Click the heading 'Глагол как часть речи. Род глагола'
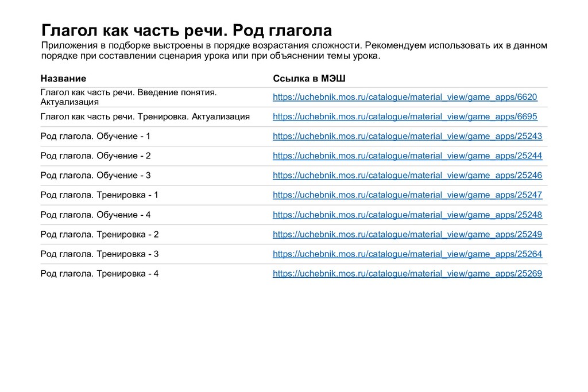Image resolution: width=588 pixels, height=392 pixels. coord(187,30)
